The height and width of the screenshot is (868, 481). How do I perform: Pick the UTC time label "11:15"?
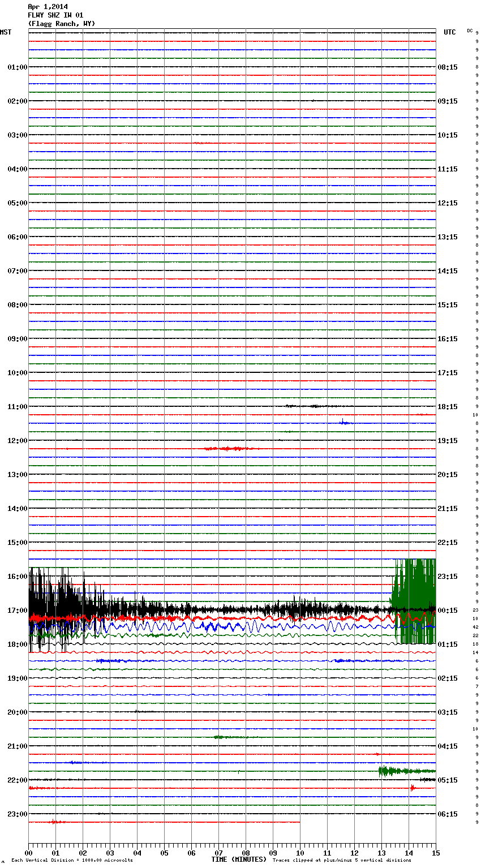[448, 169]
